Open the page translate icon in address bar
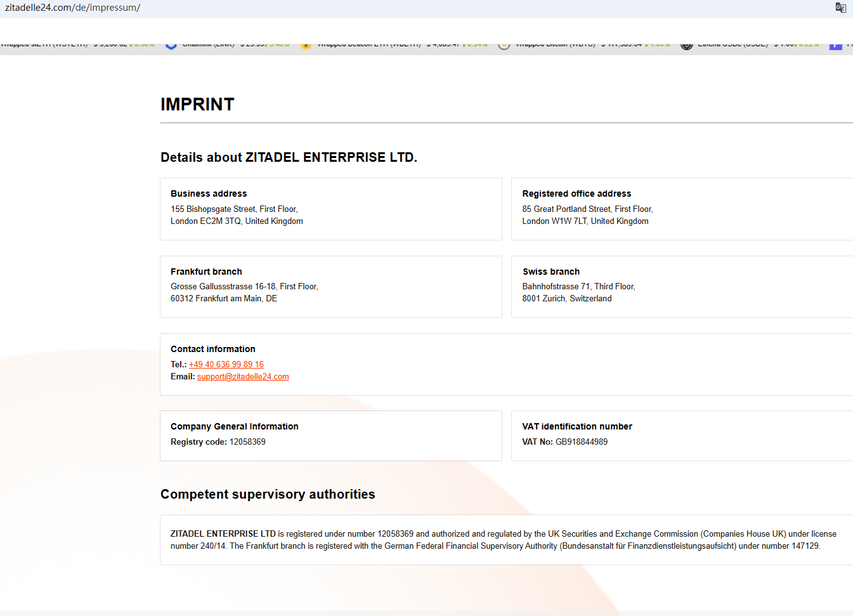Viewport: 853px width, 616px height. click(840, 8)
